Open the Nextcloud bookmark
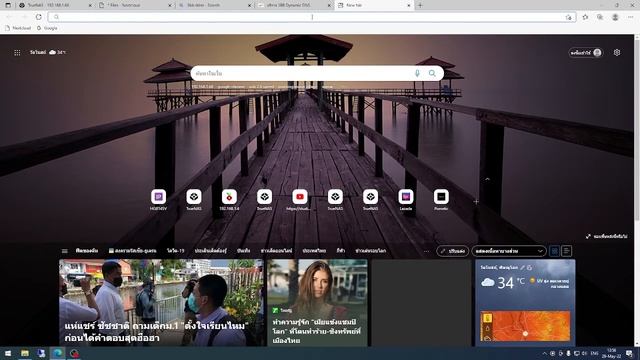640x360 pixels. pyautogui.click(x=18, y=28)
